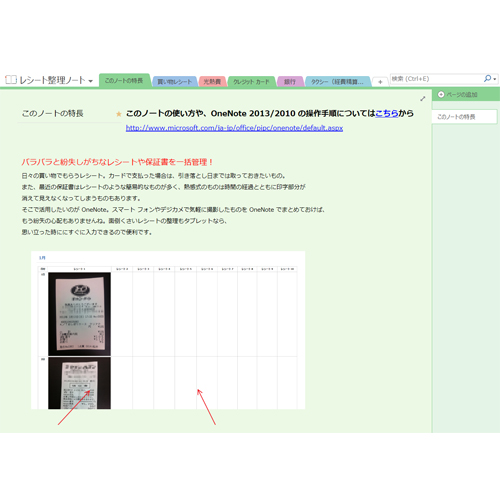
Task: Select the 光熱費 section tab
Action: click(x=212, y=82)
